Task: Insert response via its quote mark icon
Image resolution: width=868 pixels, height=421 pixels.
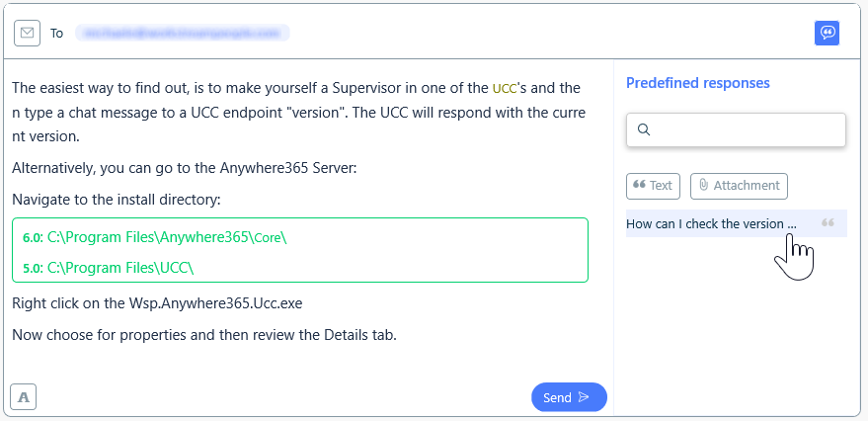Action: point(828,223)
